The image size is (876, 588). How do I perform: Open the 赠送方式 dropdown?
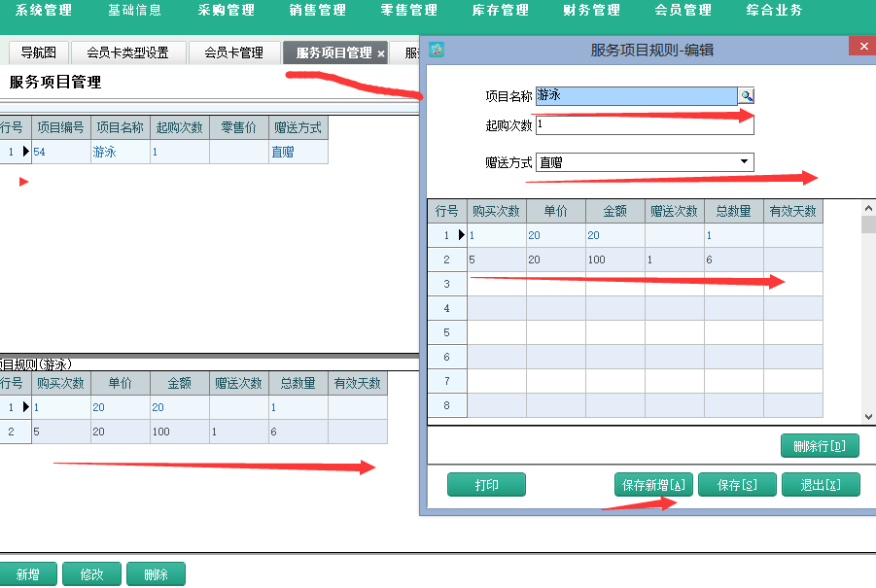click(x=744, y=162)
